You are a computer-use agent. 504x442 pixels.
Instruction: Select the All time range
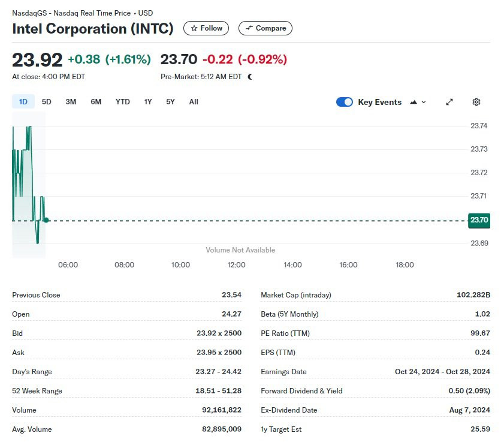194,101
